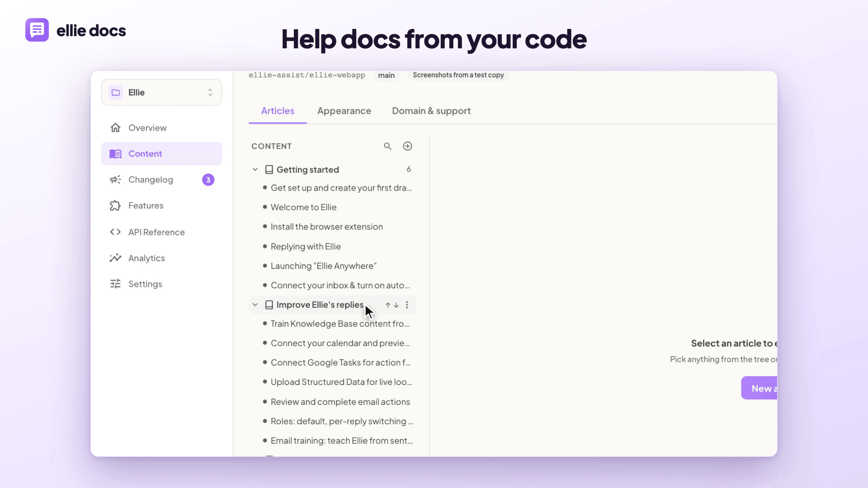Click Screenshots from a test copy tag
Screen dimensions: 868x488
tap(458, 75)
